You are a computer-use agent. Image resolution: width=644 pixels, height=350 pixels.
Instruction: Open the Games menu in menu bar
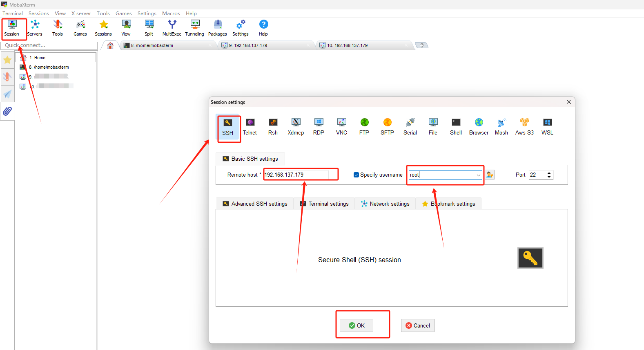tap(124, 13)
